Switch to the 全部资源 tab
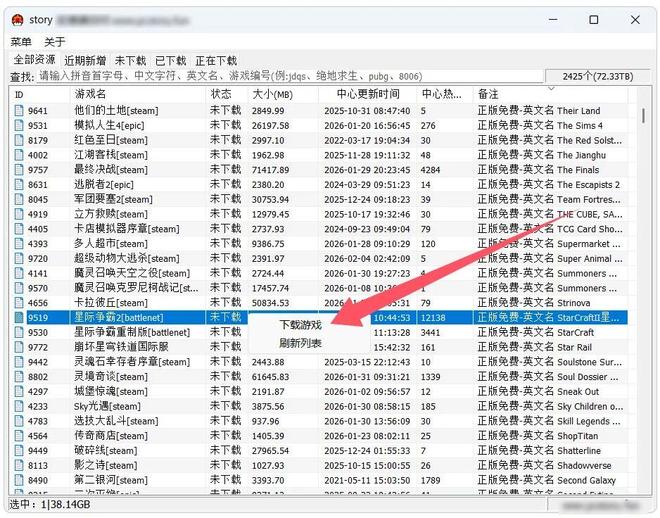The height and width of the screenshot is (518, 660). click(34, 60)
